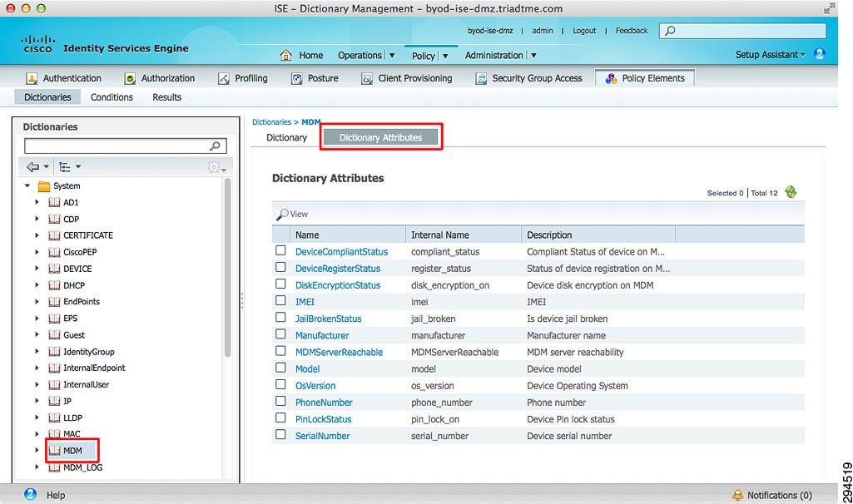Image resolution: width=853 pixels, height=504 pixels.
Task: Expand the CDP dictionary node
Action: click(37, 219)
